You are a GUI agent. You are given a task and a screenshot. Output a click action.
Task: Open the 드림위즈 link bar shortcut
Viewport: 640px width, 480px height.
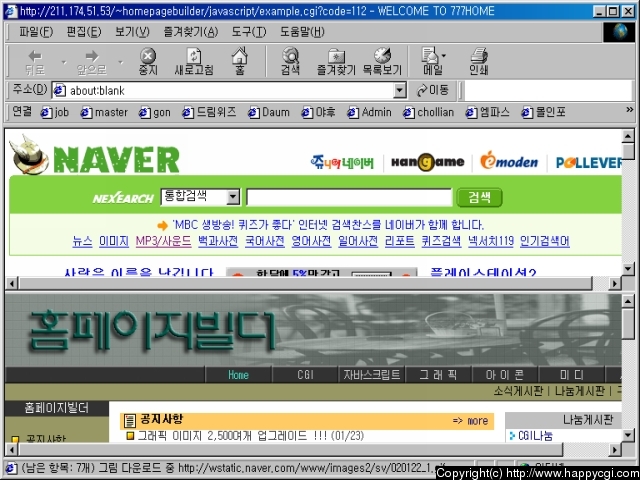coord(209,112)
